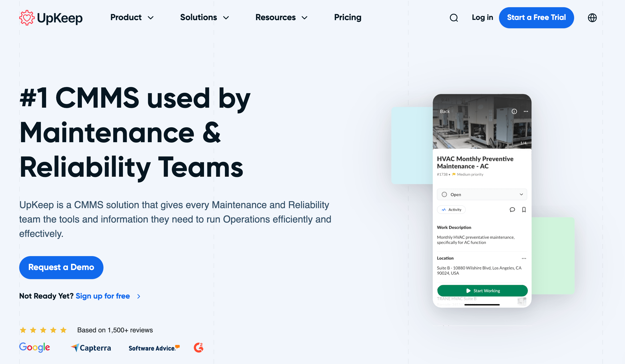This screenshot has width=625, height=364.
Task: Click the TRANE HVAC Suite B asset name
Action: point(457,299)
